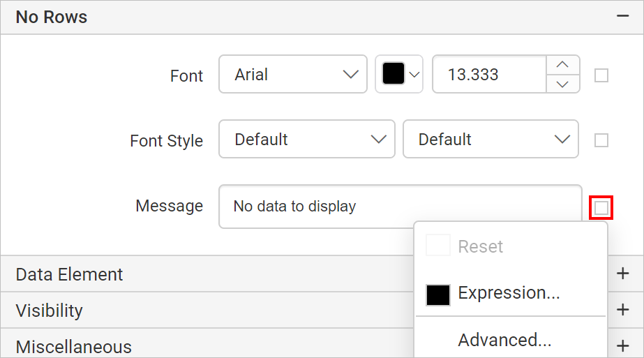Click the Miscellaneous header label
Screen dimensions: 644x358
[73, 347]
